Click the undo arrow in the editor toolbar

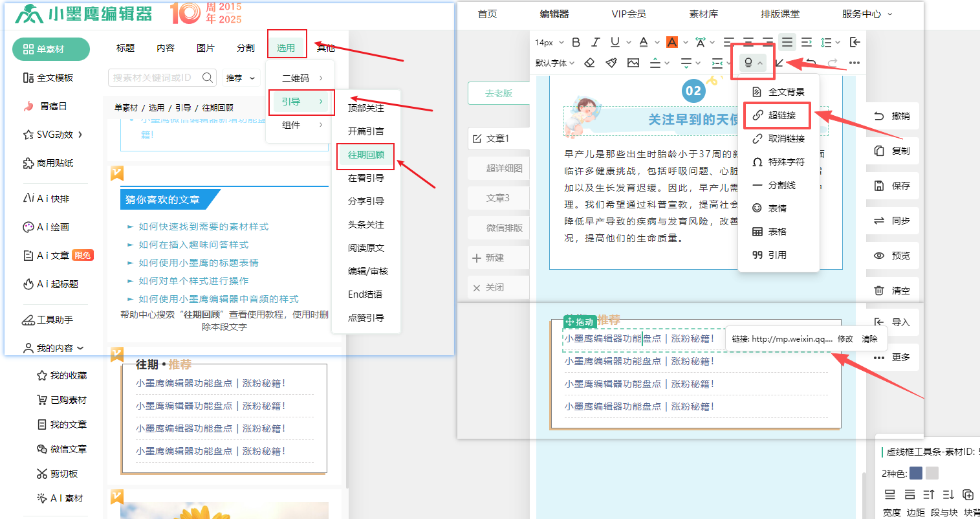pos(811,63)
